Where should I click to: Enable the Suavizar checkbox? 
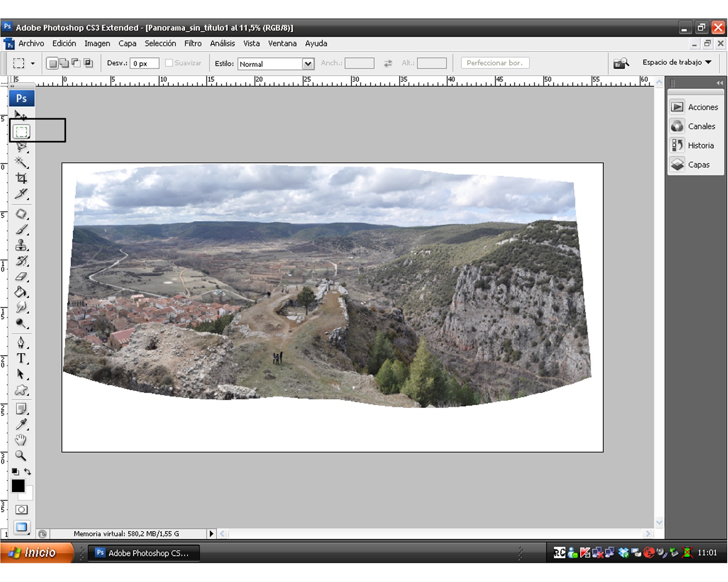tap(168, 63)
